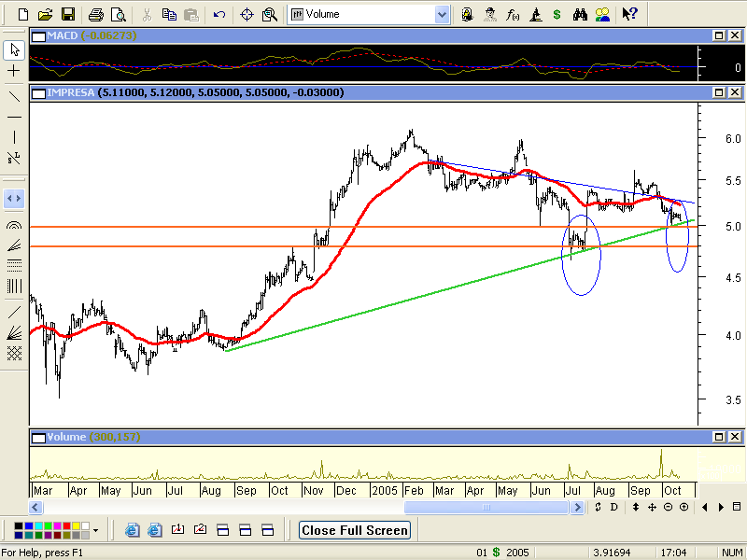Go to previous security left arrow
The height and width of the screenshot is (560, 747).
(705, 507)
